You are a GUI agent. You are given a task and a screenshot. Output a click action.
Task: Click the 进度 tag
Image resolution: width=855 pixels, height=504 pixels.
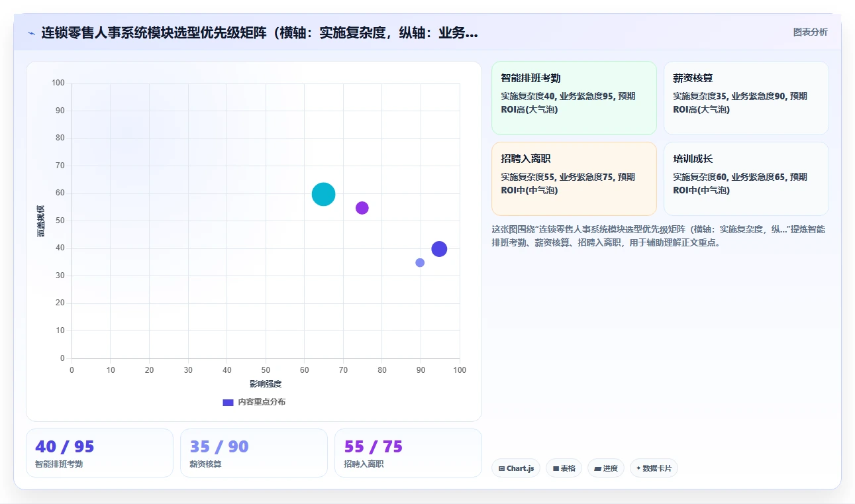click(x=606, y=468)
